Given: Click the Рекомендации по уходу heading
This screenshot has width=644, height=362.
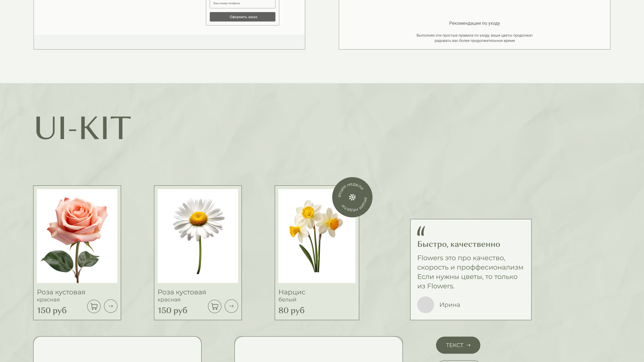Looking at the screenshot, I should (474, 23).
